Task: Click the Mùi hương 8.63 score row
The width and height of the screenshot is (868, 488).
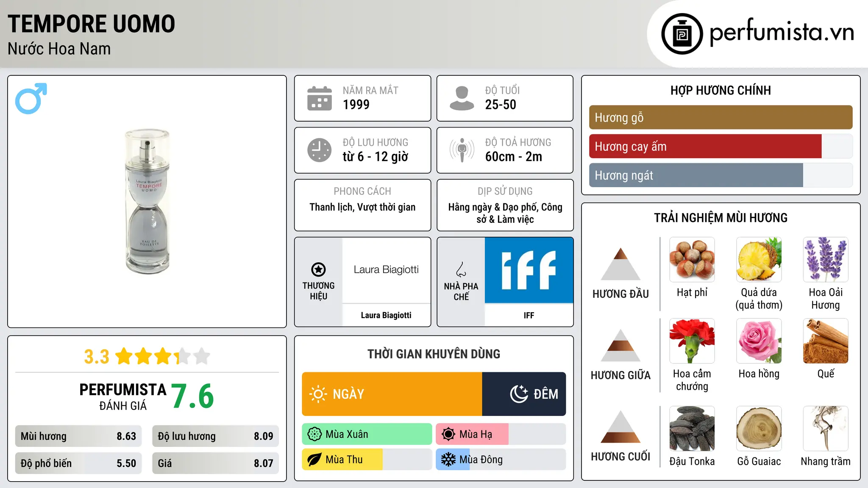Action: click(78, 436)
